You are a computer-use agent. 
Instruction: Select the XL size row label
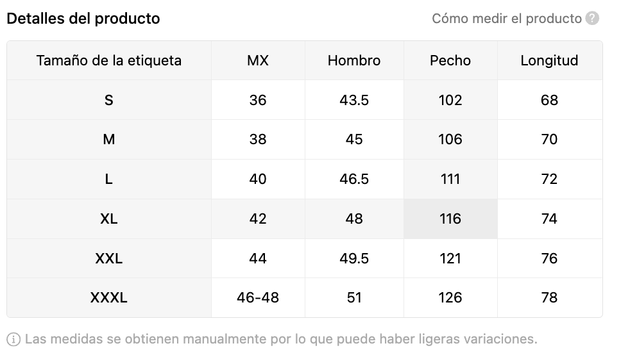tap(109, 219)
